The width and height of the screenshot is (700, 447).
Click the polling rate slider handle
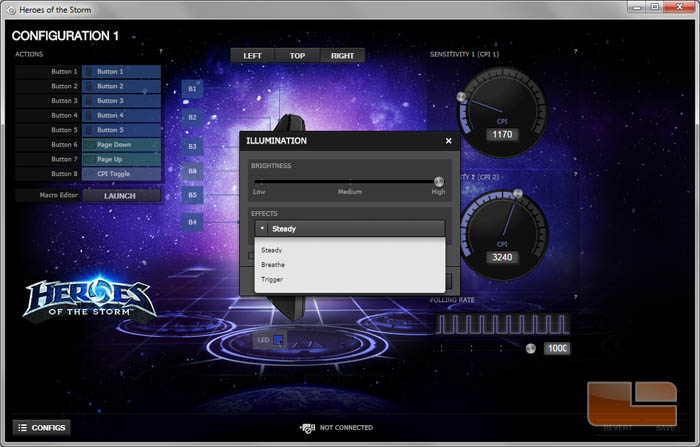pyautogui.click(x=530, y=348)
